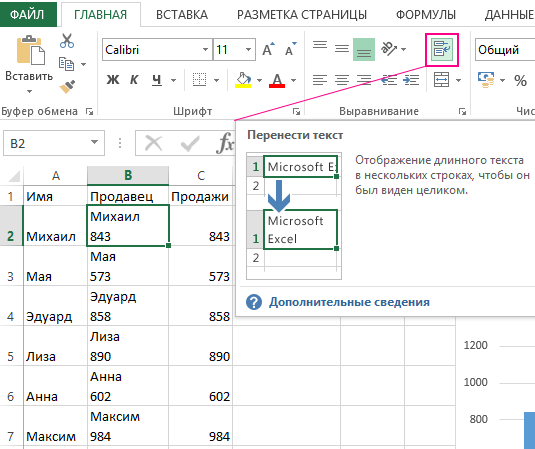The image size is (535, 449).
Task: Click the Decrease font size icon
Action: point(290,49)
